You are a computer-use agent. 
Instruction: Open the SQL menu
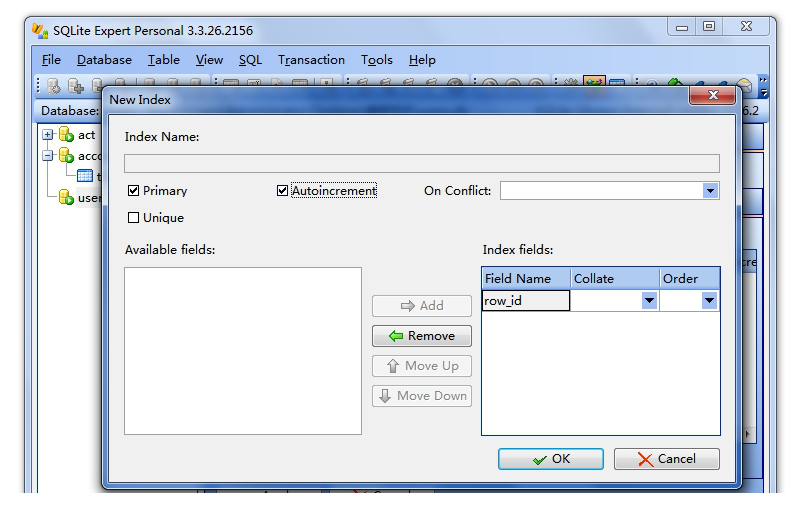tap(251, 60)
